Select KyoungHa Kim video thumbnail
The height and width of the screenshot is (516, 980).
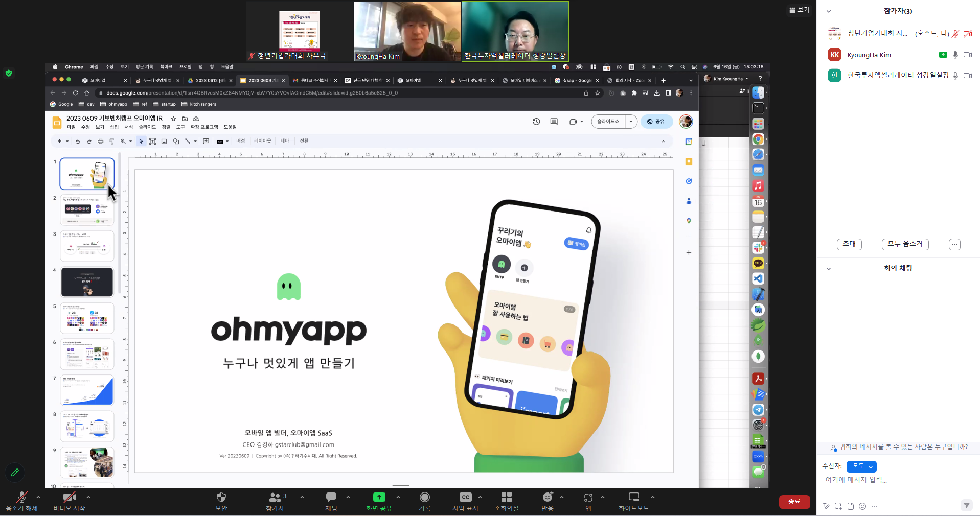click(x=407, y=31)
